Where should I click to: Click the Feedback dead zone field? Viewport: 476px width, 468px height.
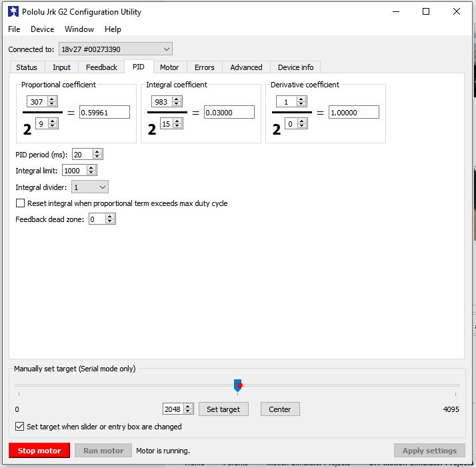(97, 219)
